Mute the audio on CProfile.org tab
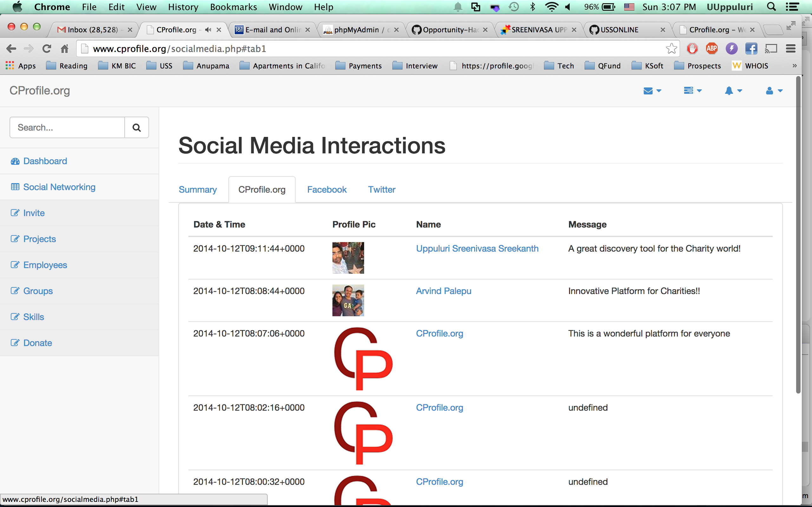The height and width of the screenshot is (507, 812). 208,30
